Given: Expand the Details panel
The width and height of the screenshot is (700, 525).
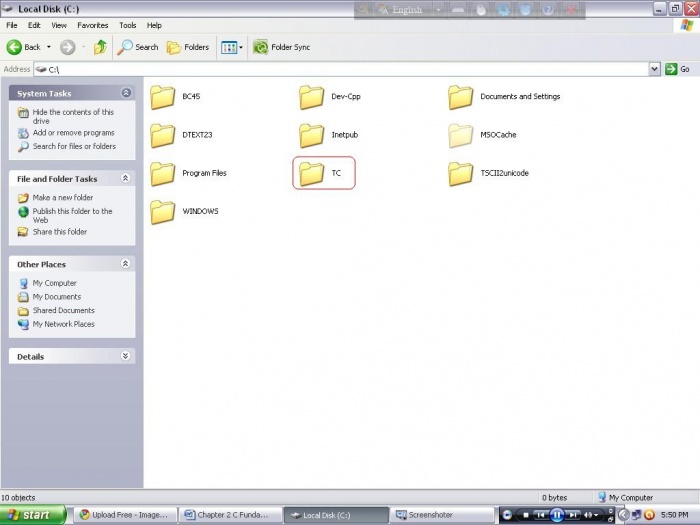Looking at the screenshot, I should point(126,356).
